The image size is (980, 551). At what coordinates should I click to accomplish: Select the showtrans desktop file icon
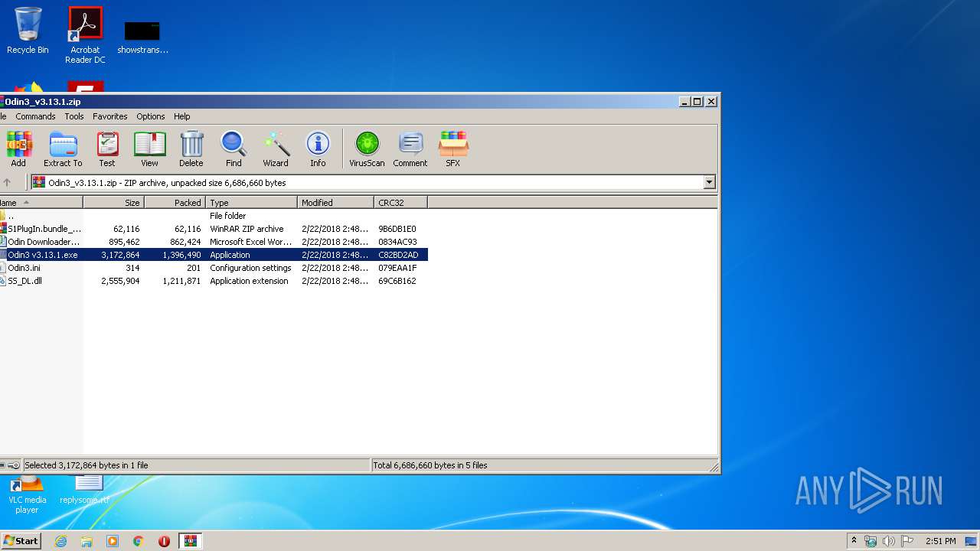tap(142, 36)
